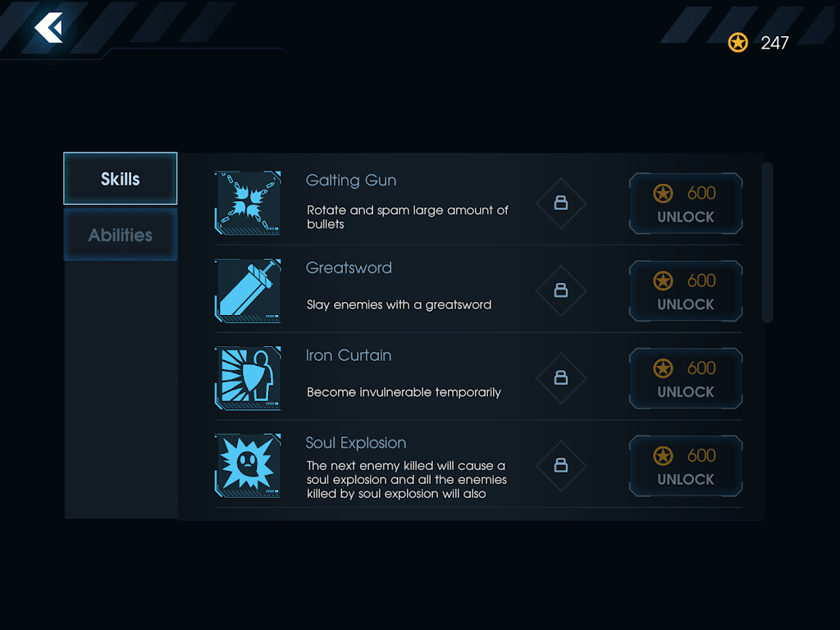The image size is (840, 630).
Task: Unlock Galting Gun for 600 coins
Action: coord(686,203)
